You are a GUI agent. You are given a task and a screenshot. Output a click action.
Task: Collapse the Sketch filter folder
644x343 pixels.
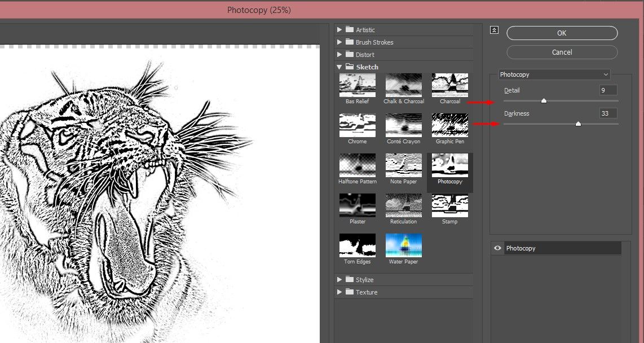pos(339,67)
